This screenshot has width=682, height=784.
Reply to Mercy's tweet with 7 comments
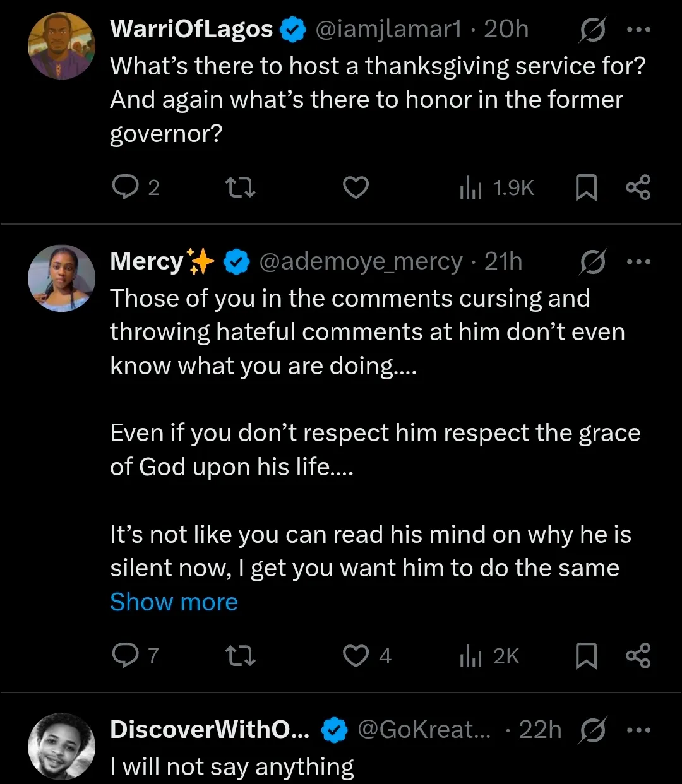(x=125, y=656)
